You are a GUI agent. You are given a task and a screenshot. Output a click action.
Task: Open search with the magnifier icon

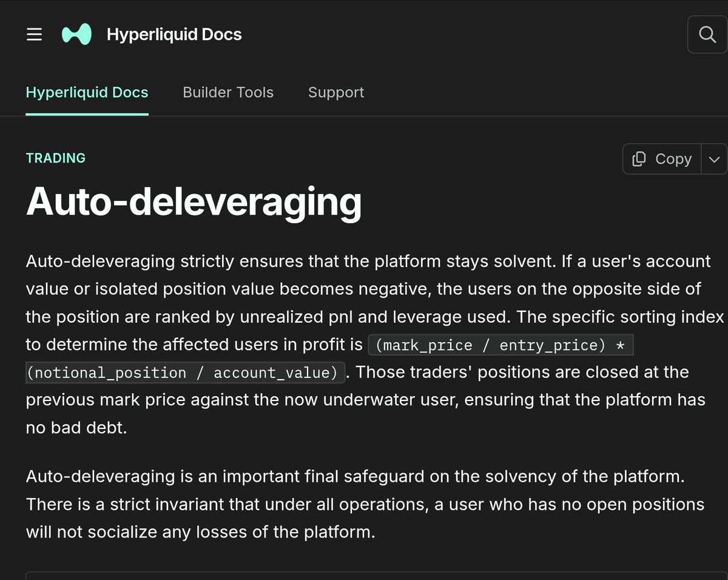(707, 35)
